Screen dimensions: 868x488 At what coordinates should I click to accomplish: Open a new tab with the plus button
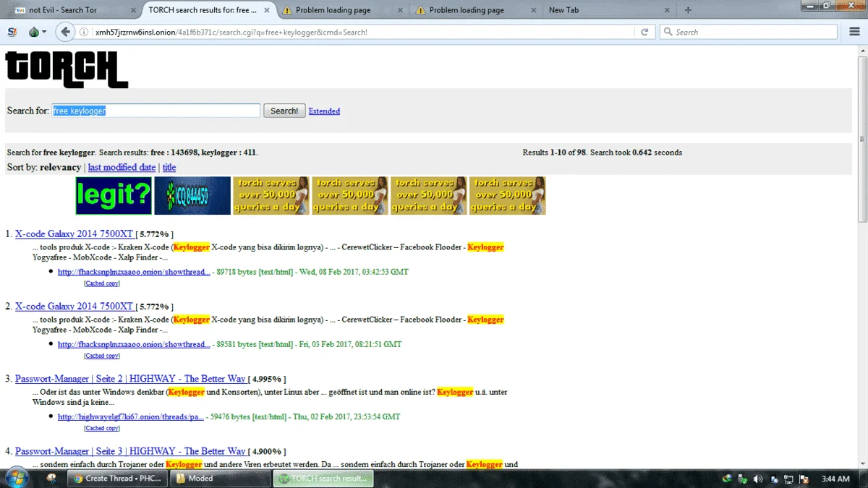(688, 10)
